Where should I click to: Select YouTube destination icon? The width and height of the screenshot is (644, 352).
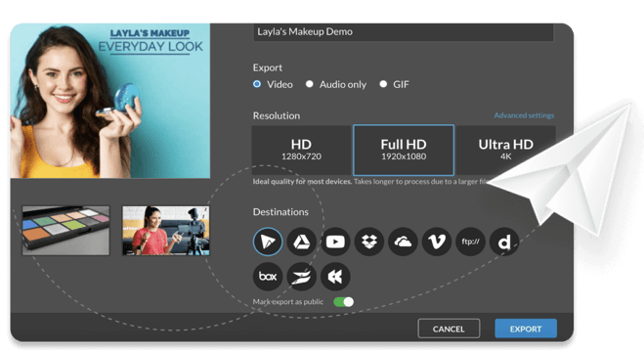335,242
